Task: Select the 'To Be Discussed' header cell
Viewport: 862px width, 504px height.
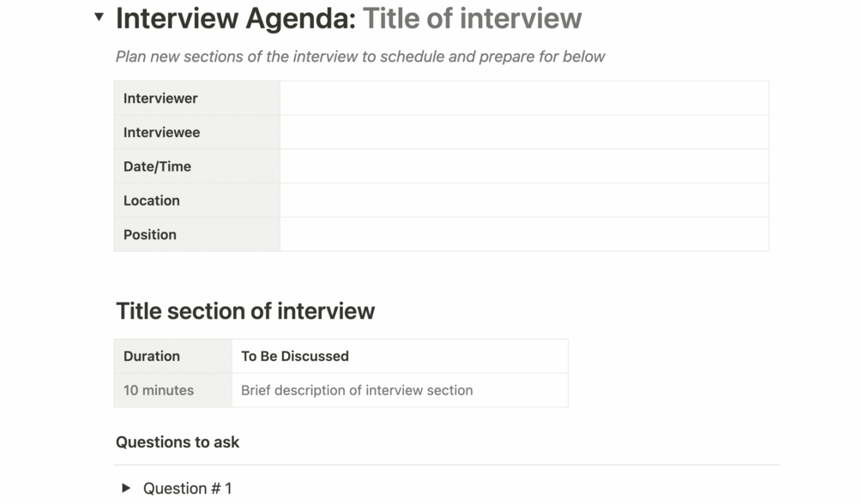Action: point(399,357)
